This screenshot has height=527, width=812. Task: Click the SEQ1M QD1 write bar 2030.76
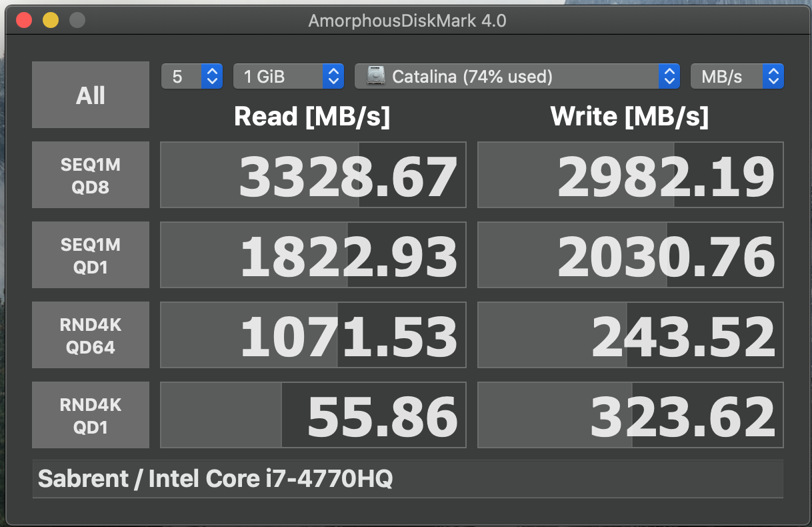tap(631, 255)
